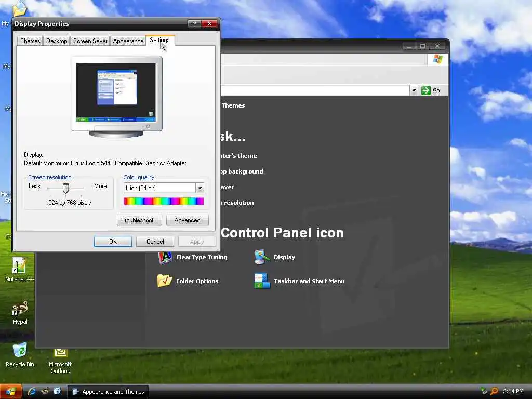Click the green Safely Remove Hardware tray icon
532x399 pixels.
tap(484, 391)
